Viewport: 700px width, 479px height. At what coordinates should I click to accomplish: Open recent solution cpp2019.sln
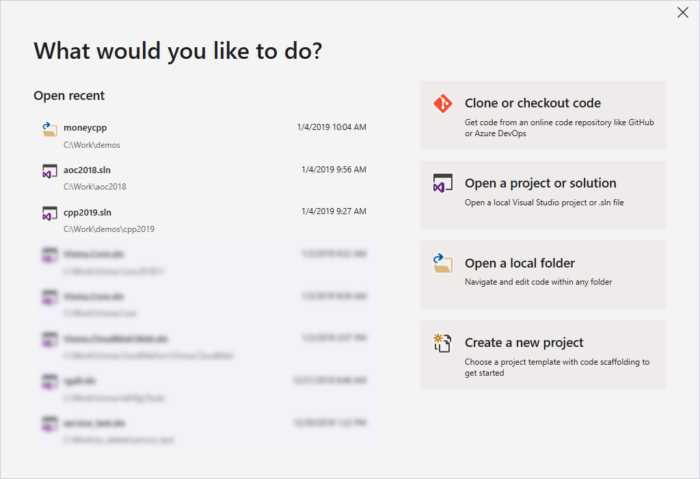[x=88, y=213]
